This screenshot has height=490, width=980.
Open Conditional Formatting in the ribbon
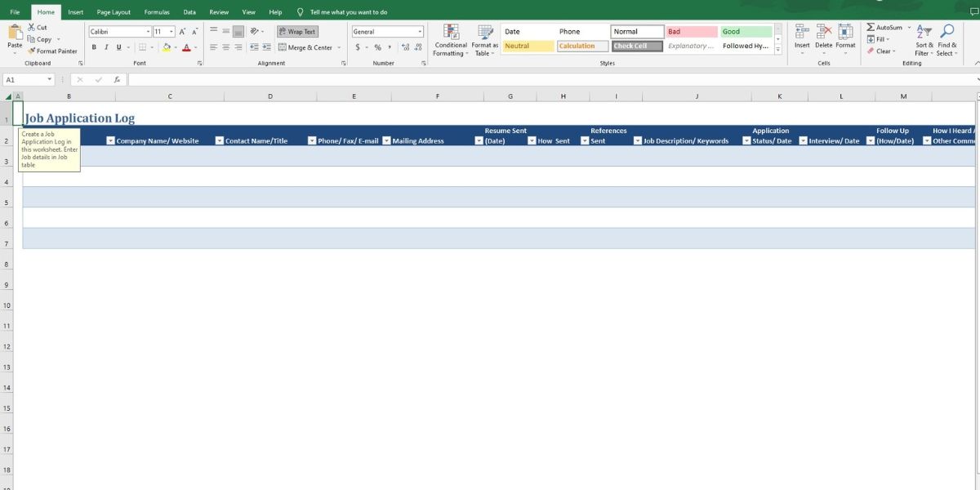coord(451,33)
